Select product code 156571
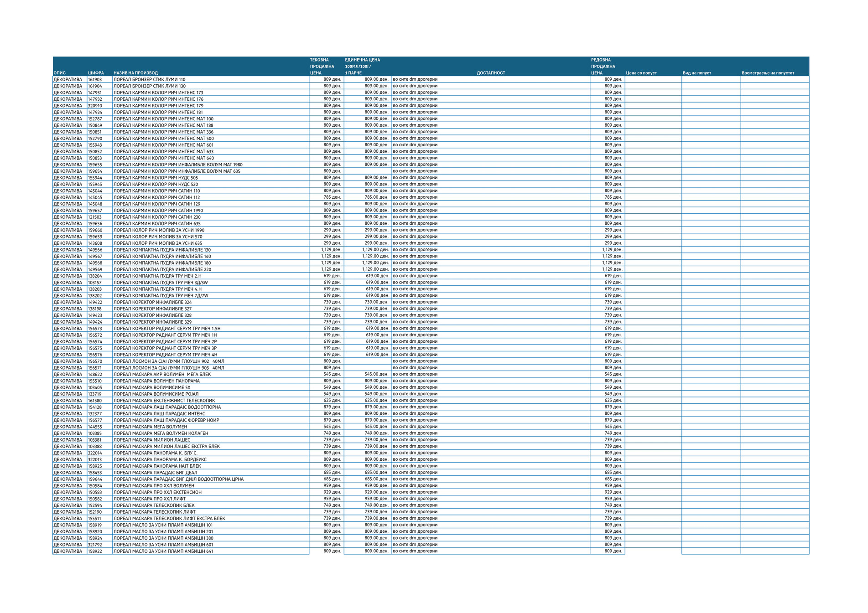This screenshot has height=613, width=868. coord(95,368)
